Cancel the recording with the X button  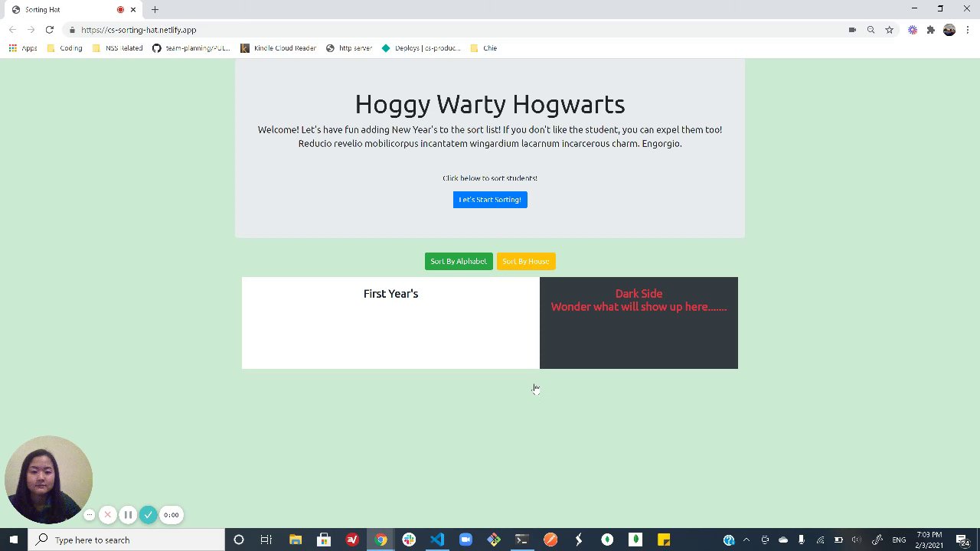tap(108, 515)
